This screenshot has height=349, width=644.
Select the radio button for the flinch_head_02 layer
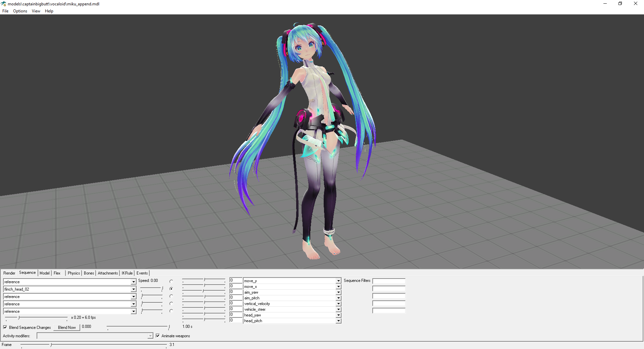tap(171, 289)
